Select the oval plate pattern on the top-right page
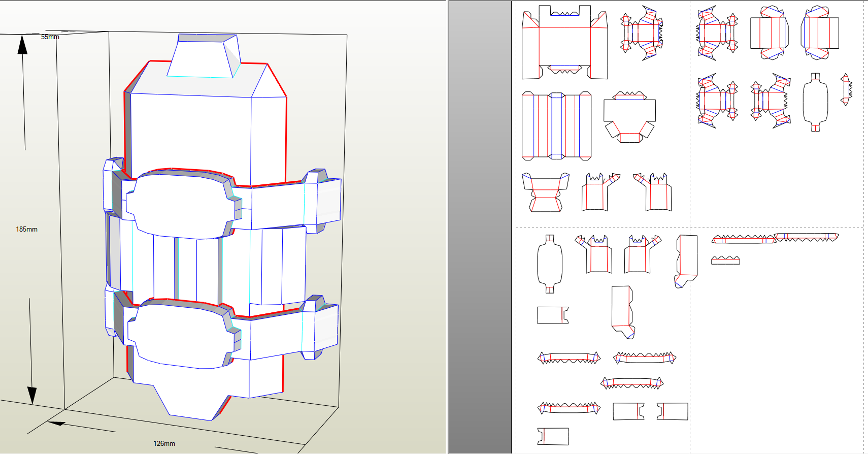868x454 pixels. click(x=815, y=102)
